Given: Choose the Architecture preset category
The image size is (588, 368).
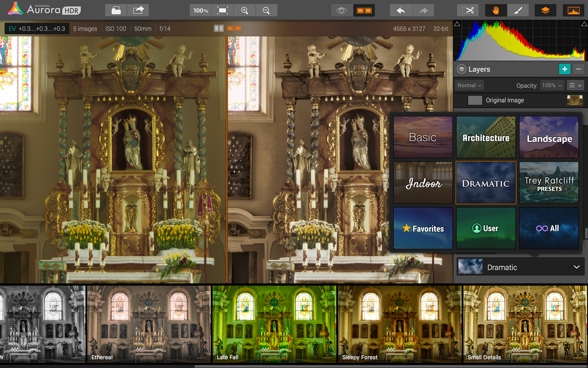Looking at the screenshot, I should 486,137.
